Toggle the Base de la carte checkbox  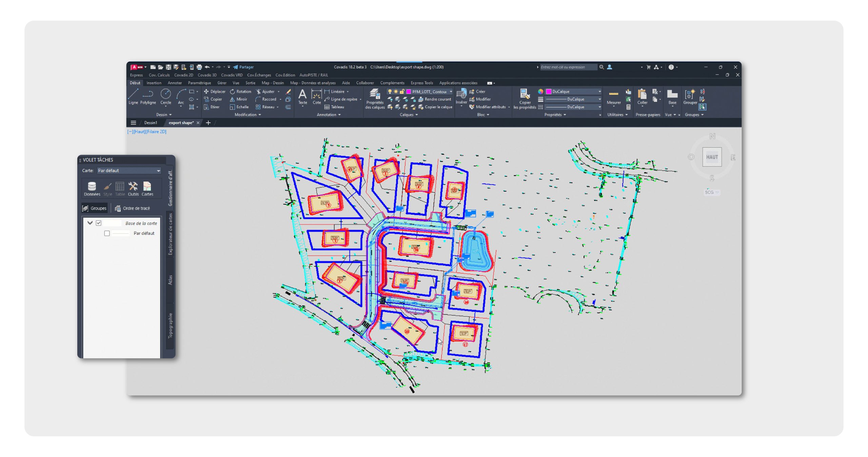99,223
